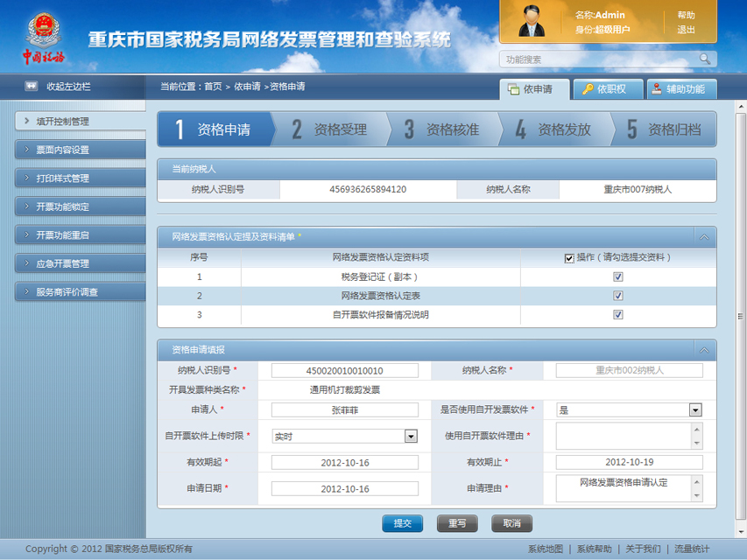Screen dimensions: 747x560
Task: Expand the 填开控制管理 sidebar menu
Action: [x=81, y=121]
